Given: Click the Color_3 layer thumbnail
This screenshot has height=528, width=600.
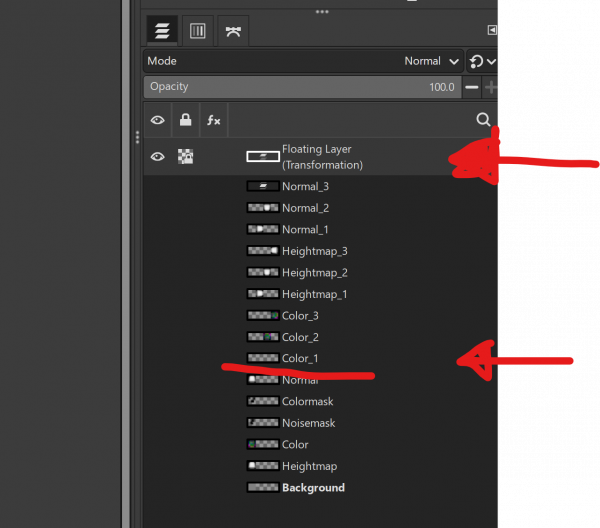Looking at the screenshot, I should pyautogui.click(x=263, y=316).
